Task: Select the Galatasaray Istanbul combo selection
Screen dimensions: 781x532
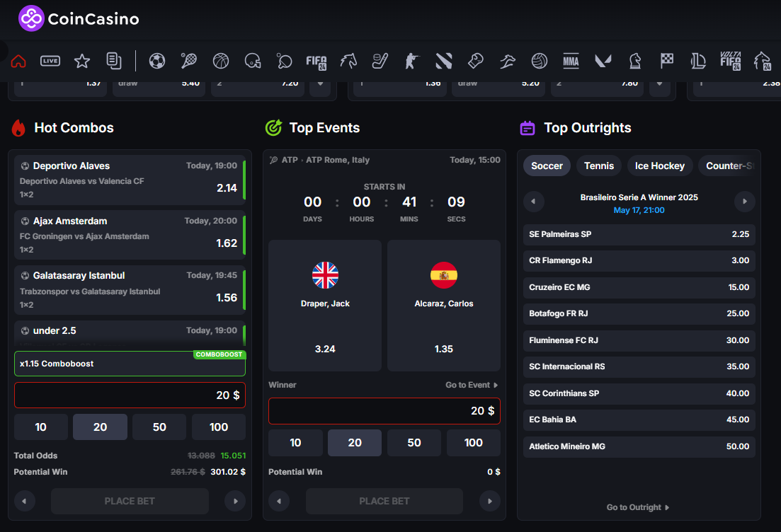Action: pyautogui.click(x=130, y=289)
